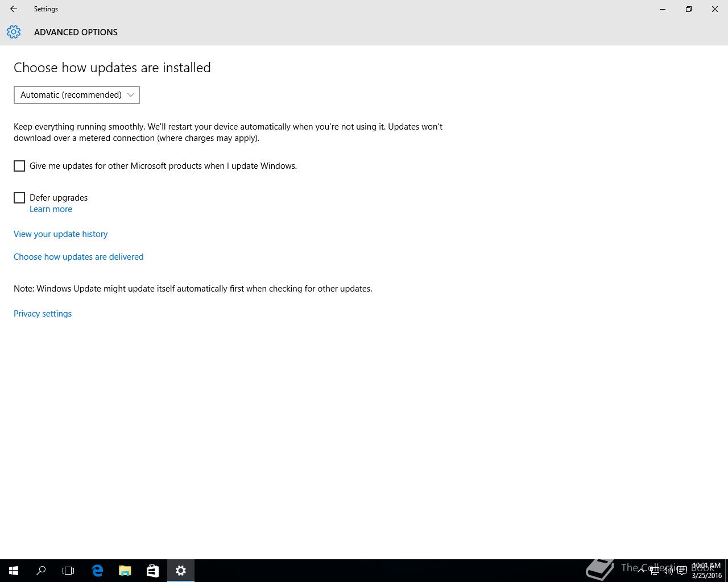The width and height of the screenshot is (728, 582).
Task: Open taskbar search magnifier
Action: (41, 571)
